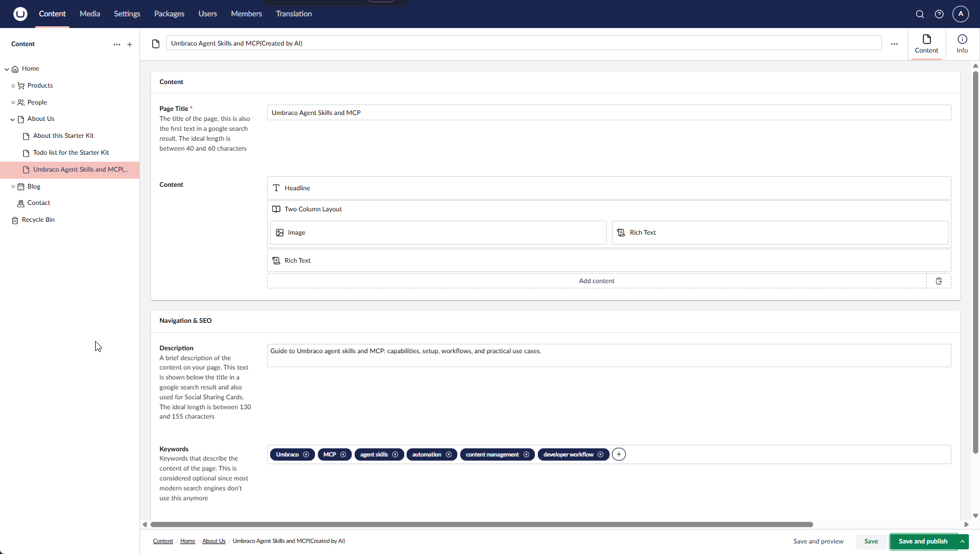Open the search magnifier icon
The width and height of the screenshot is (980, 554).
(x=920, y=14)
